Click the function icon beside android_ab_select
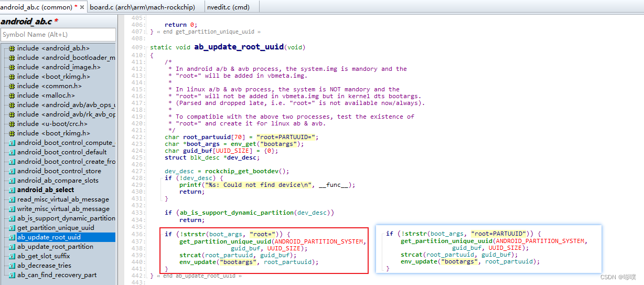644x285 pixels. point(12,190)
